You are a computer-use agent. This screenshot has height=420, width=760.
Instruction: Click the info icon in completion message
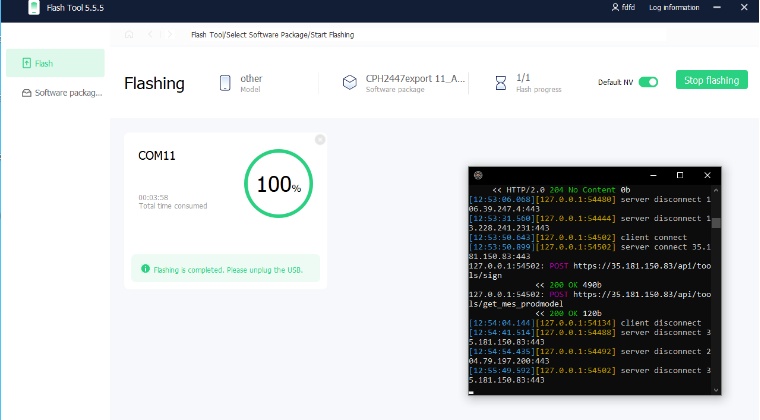click(145, 269)
